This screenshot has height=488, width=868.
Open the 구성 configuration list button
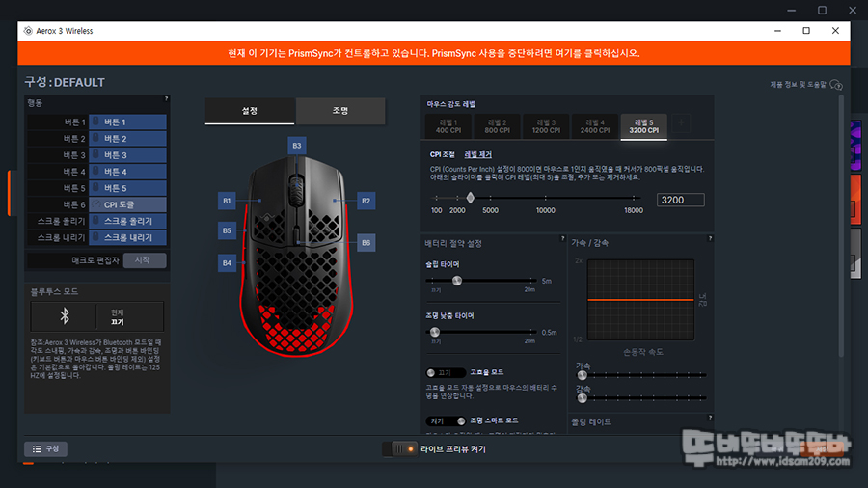click(x=45, y=448)
